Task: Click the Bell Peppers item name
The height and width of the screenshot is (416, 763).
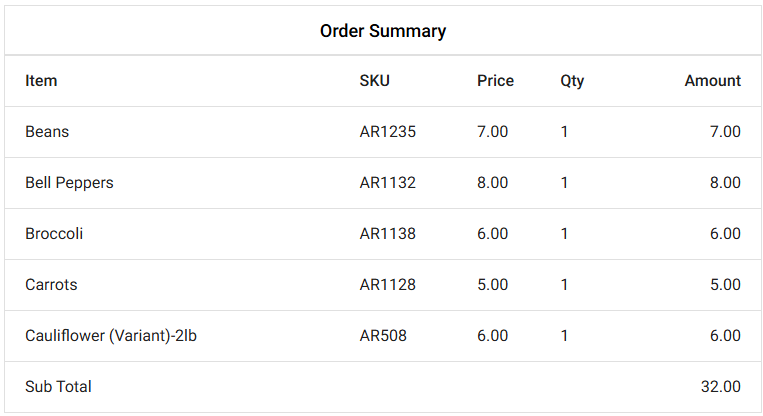Action: (69, 183)
